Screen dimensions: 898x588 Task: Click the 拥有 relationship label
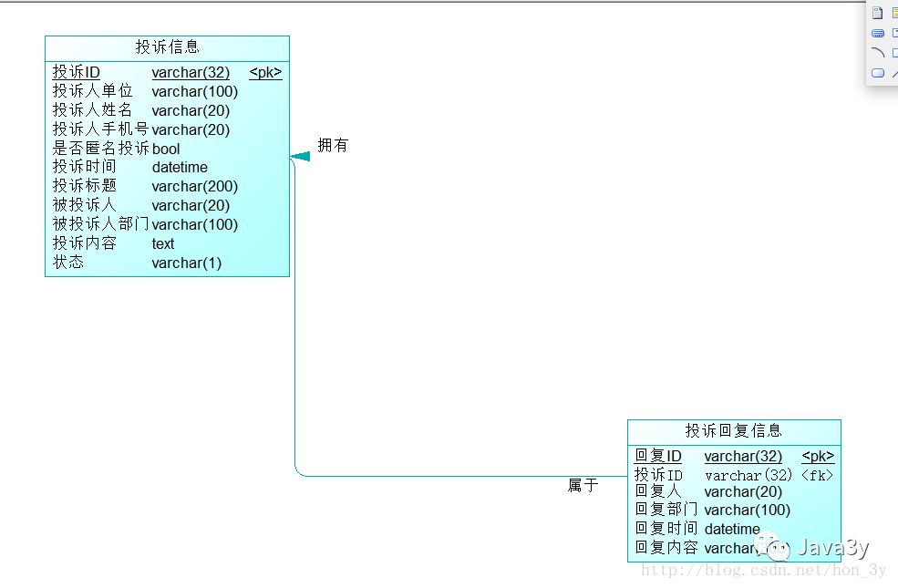click(x=333, y=144)
